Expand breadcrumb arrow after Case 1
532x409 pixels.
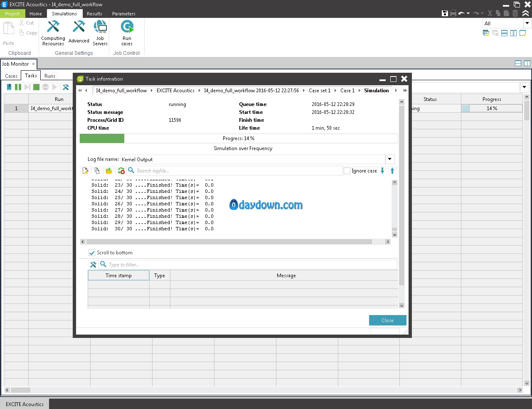click(360, 90)
